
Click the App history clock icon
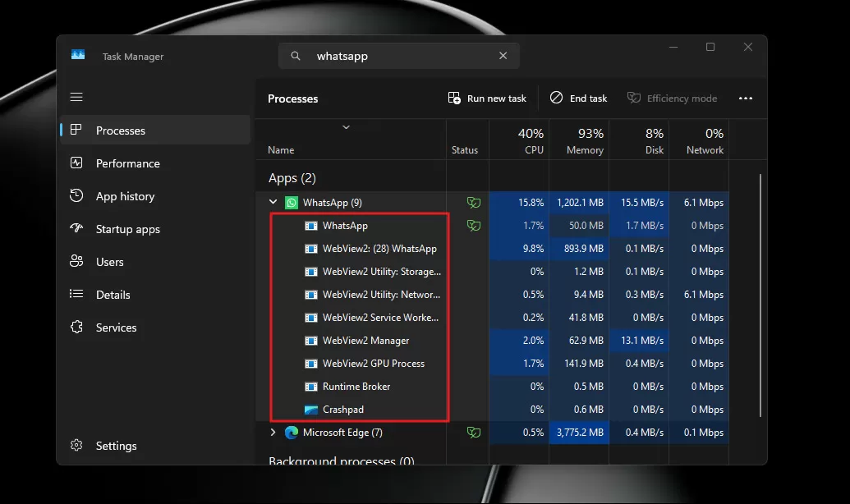[76, 195]
